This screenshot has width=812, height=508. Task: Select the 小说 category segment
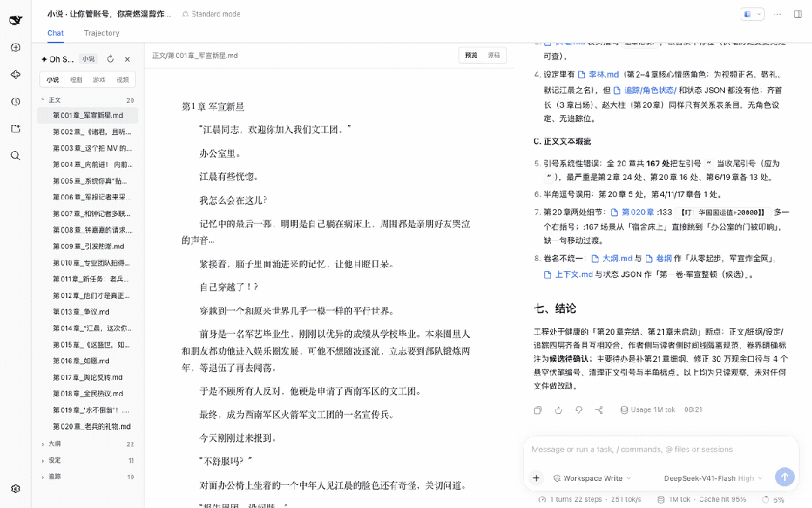click(x=53, y=80)
